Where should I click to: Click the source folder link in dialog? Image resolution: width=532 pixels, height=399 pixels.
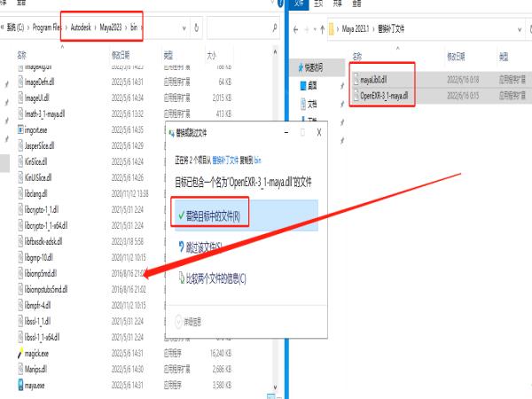tap(225, 160)
